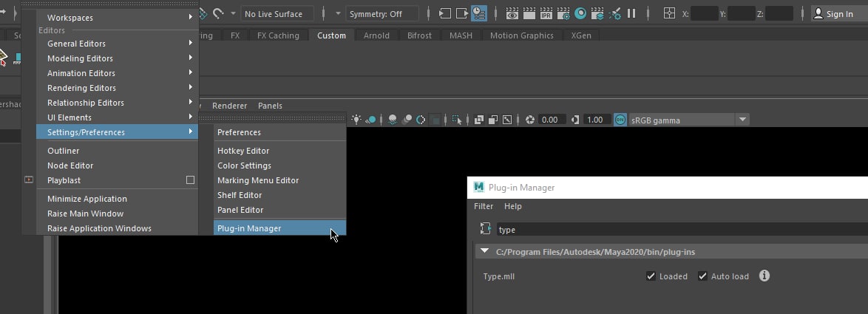Open the Render View clapperboard icon with eye
The width and height of the screenshot is (868, 314).
512,13
